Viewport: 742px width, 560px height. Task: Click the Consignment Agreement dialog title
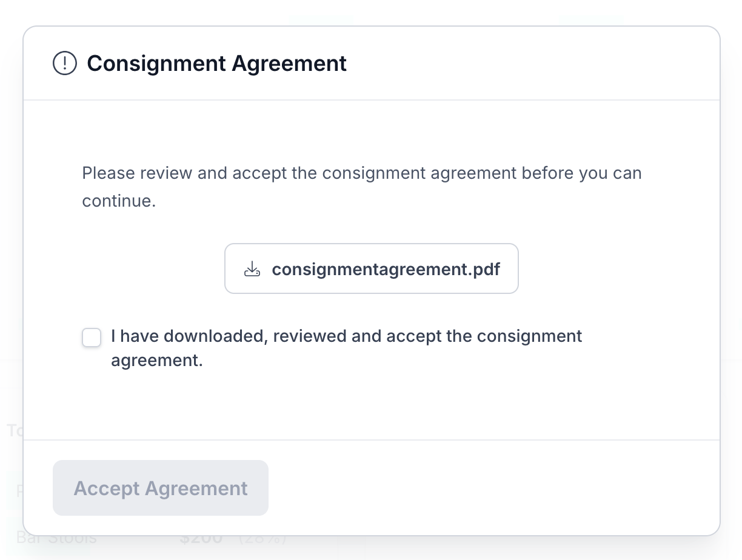pos(216,63)
